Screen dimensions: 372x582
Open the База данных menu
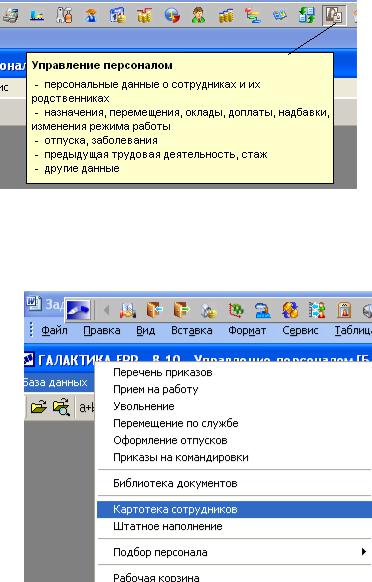click(x=56, y=382)
